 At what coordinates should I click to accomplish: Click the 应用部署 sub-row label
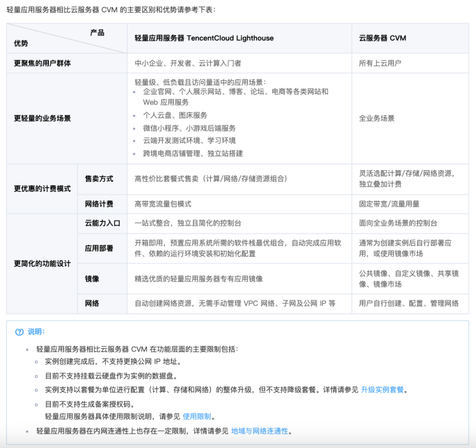99,248
